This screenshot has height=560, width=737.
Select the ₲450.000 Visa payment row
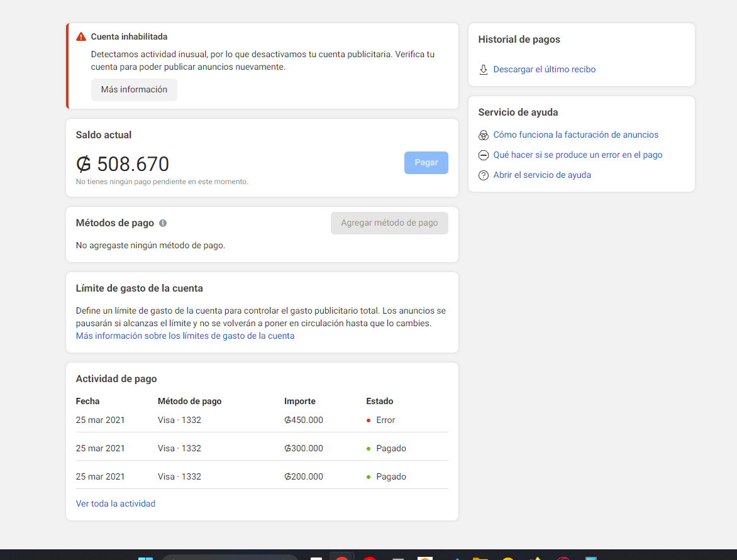click(x=262, y=420)
